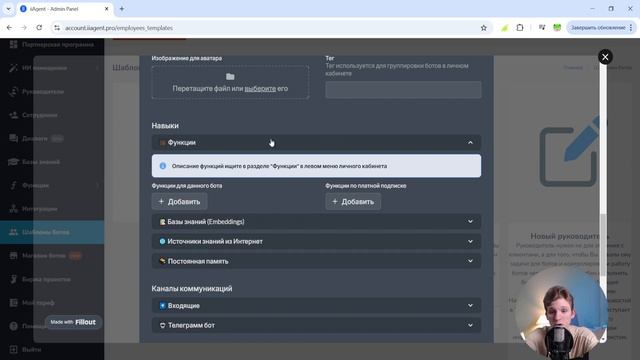Click the Шаблоны ботов sidebar icon
640x360 pixels.
[13, 232]
